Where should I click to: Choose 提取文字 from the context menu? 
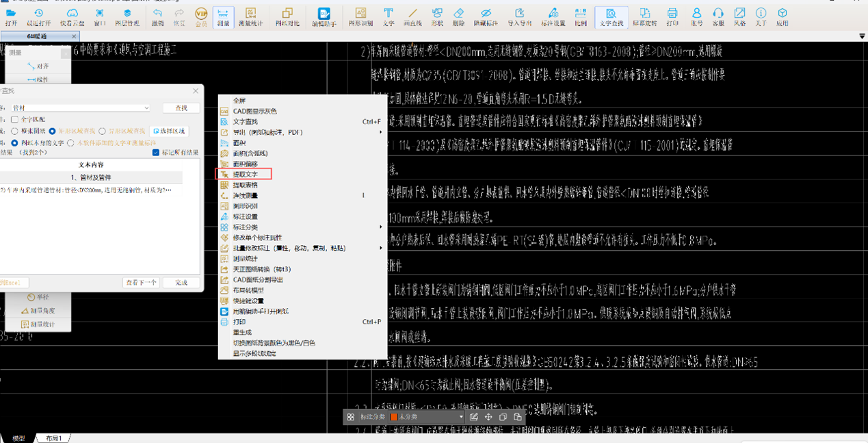[245, 175]
